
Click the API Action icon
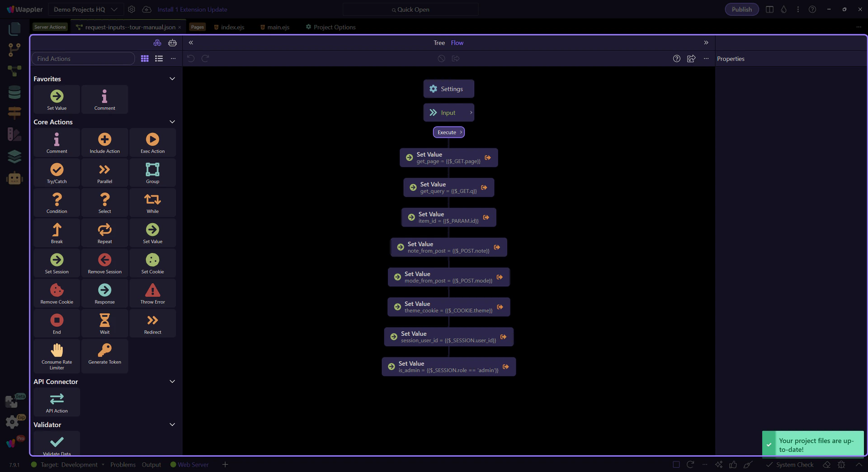pyautogui.click(x=57, y=402)
